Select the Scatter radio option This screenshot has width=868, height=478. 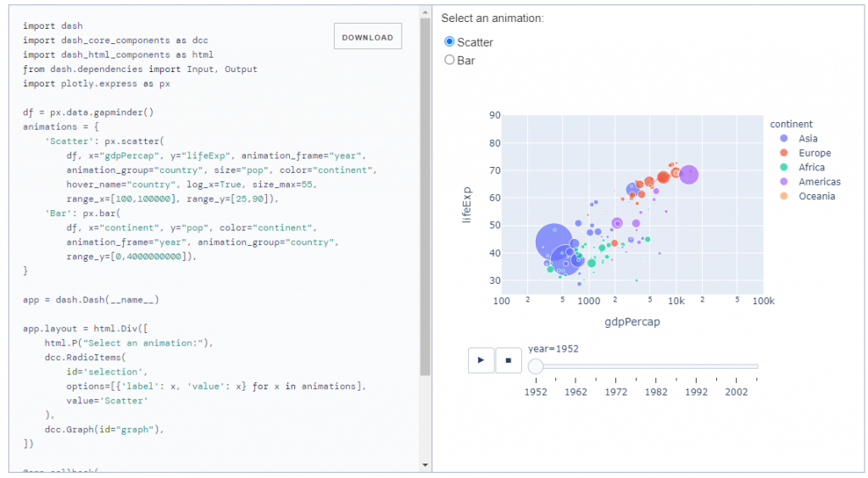point(450,42)
